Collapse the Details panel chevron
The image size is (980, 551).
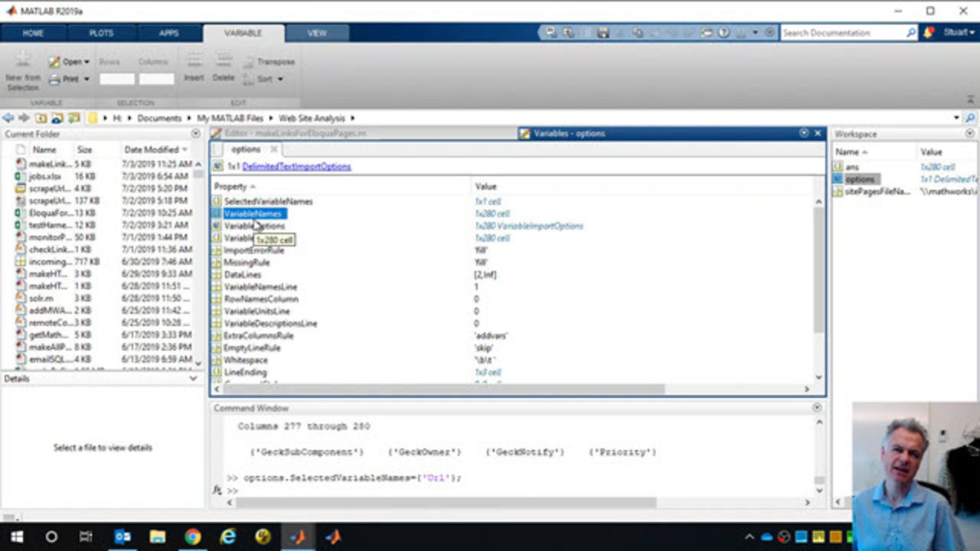(x=193, y=379)
